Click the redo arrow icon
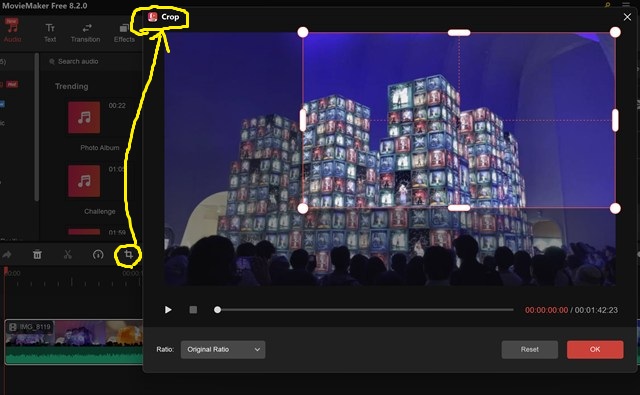Screen dimensions: 640x395 (7, 255)
